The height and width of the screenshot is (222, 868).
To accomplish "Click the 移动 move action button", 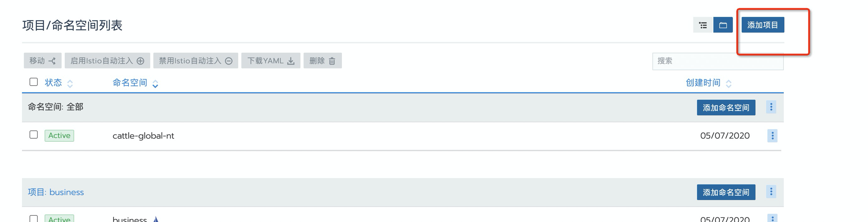I will [42, 61].
